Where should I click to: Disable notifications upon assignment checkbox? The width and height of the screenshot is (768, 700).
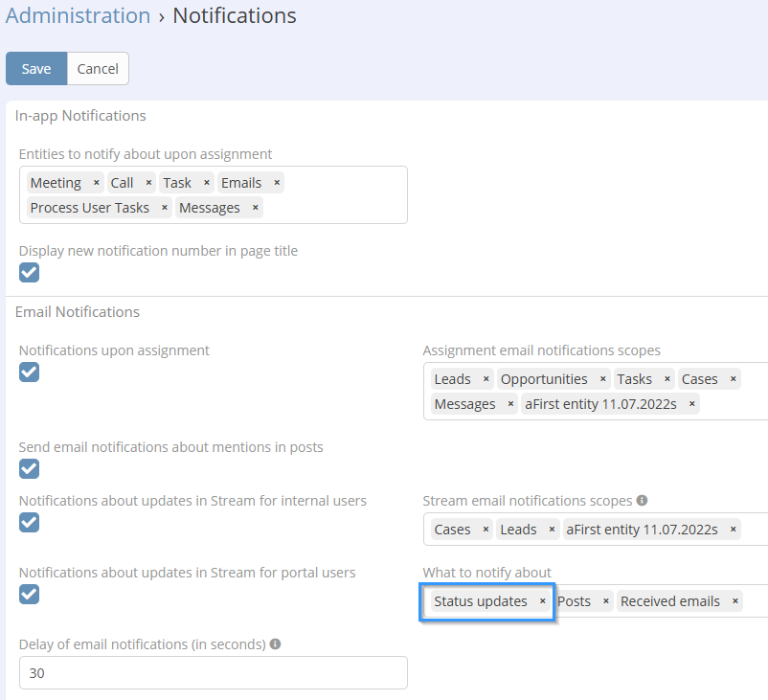click(30, 372)
